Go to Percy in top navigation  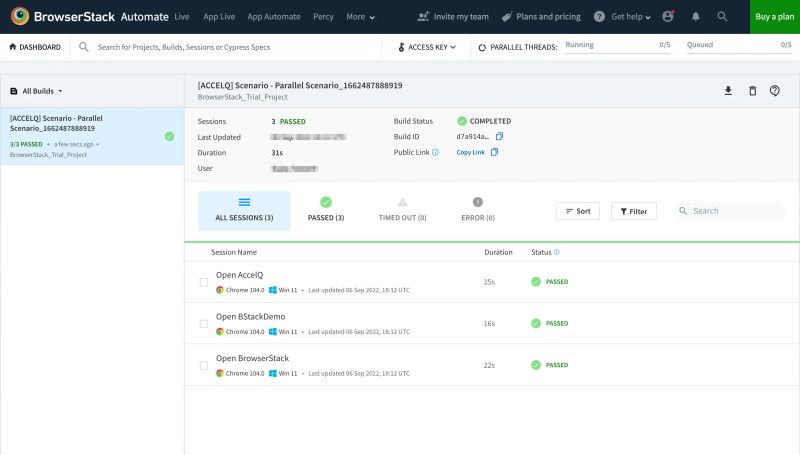click(323, 16)
